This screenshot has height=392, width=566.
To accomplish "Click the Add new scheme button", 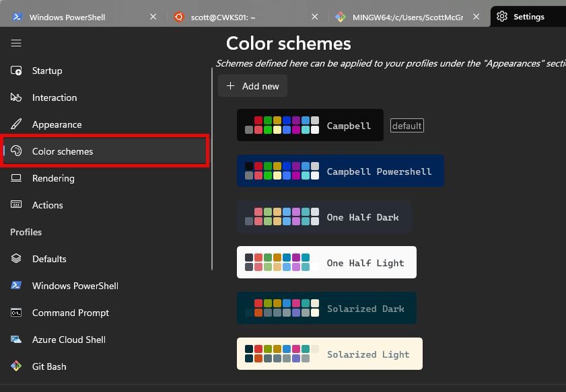I will tap(252, 86).
